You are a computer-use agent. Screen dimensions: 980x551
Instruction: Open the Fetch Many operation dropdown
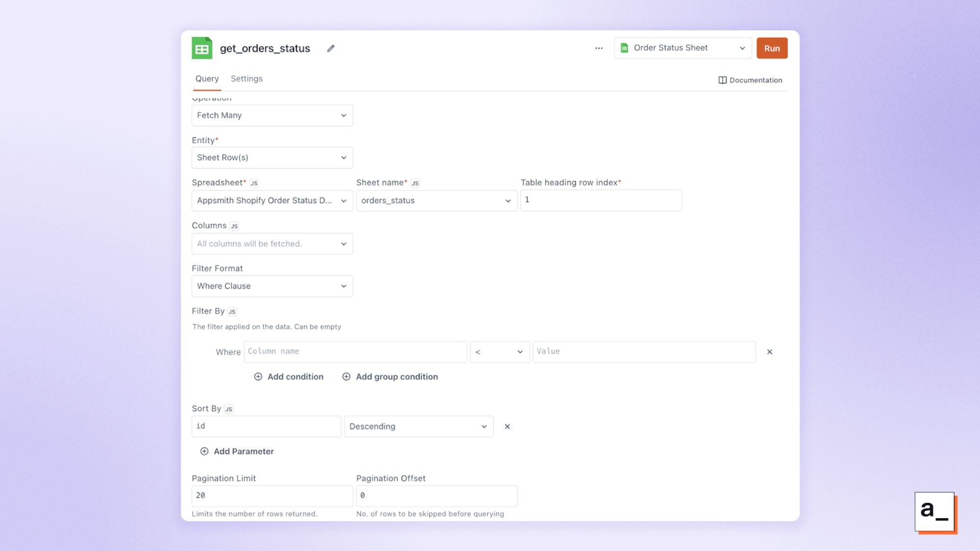272,115
